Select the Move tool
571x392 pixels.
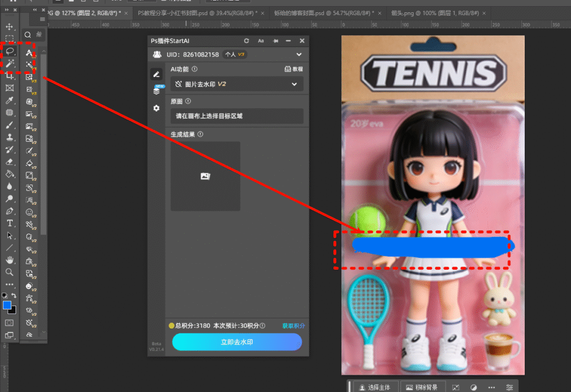(9, 27)
